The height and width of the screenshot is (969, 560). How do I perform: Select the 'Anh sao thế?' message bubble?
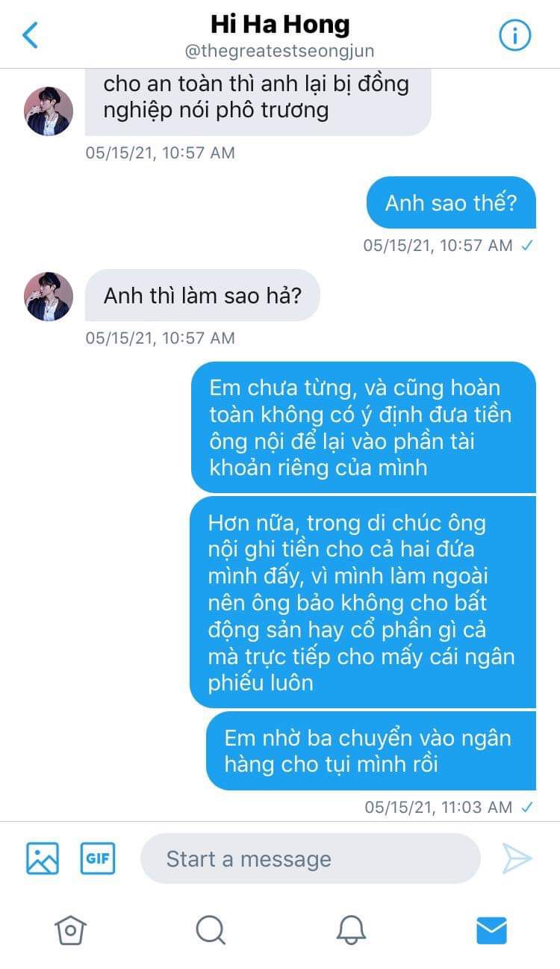[x=451, y=202]
